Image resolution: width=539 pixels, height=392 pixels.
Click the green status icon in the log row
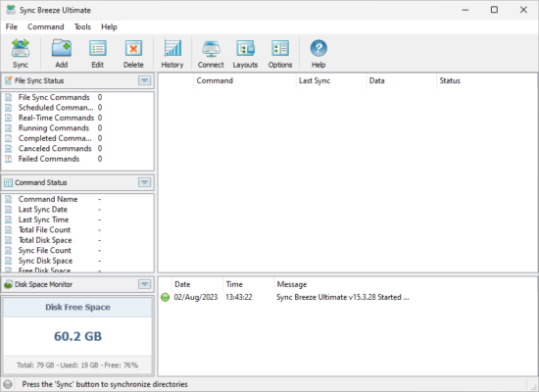tap(166, 297)
